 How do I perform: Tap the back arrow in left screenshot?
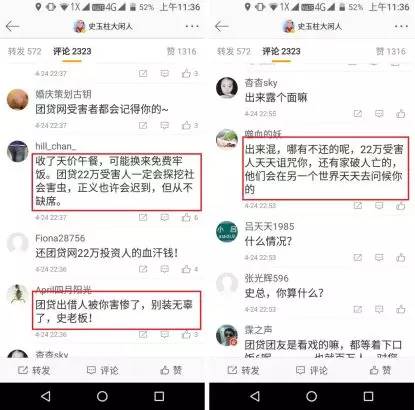[13, 26]
